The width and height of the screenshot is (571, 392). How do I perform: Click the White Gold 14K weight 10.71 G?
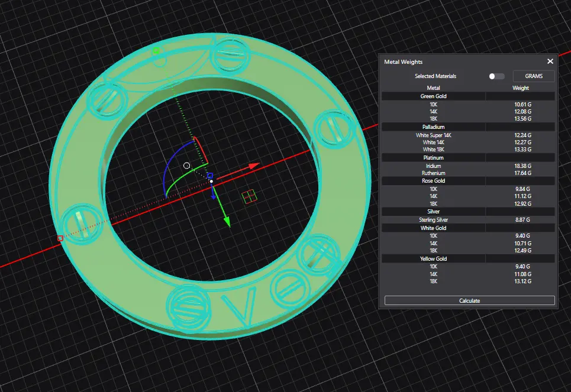coord(522,243)
